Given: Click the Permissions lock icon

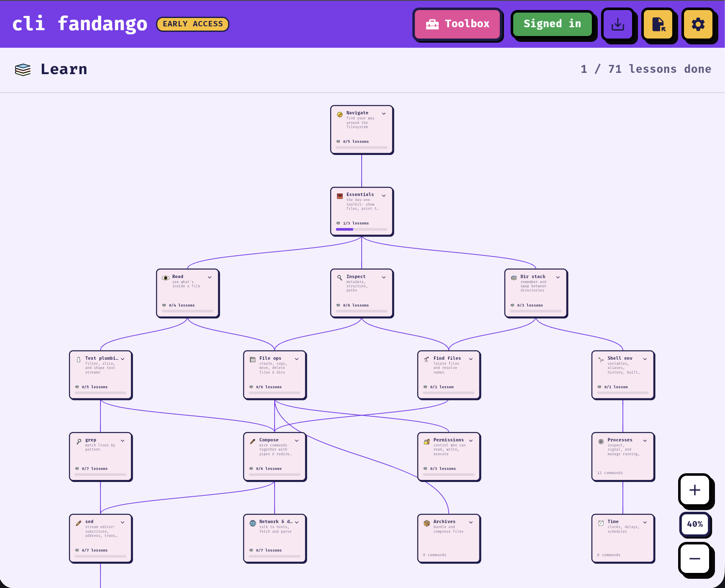Looking at the screenshot, I should pyautogui.click(x=427, y=441).
